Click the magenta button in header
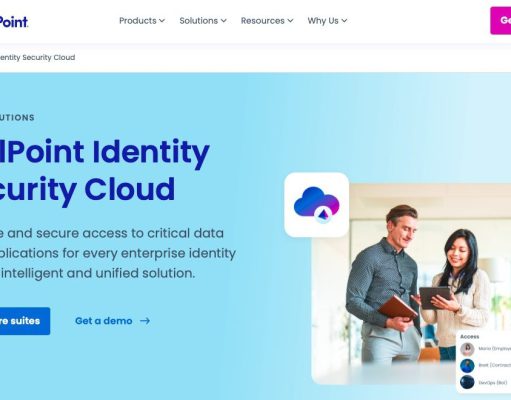The width and height of the screenshot is (511, 400). [x=501, y=20]
